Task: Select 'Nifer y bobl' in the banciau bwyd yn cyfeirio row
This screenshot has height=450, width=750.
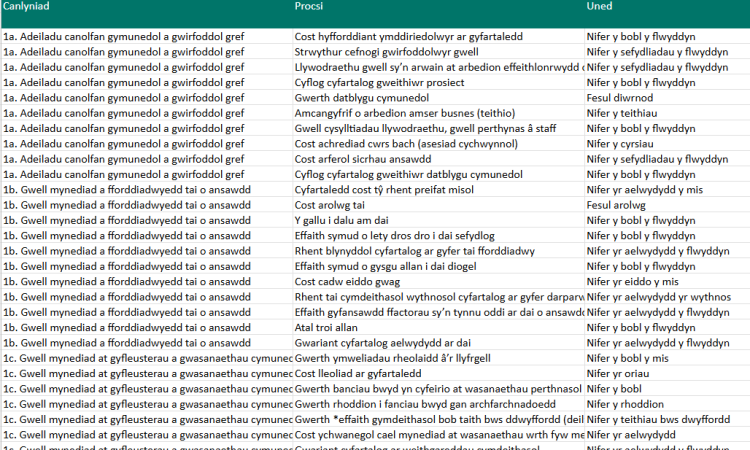Action: tap(667, 388)
